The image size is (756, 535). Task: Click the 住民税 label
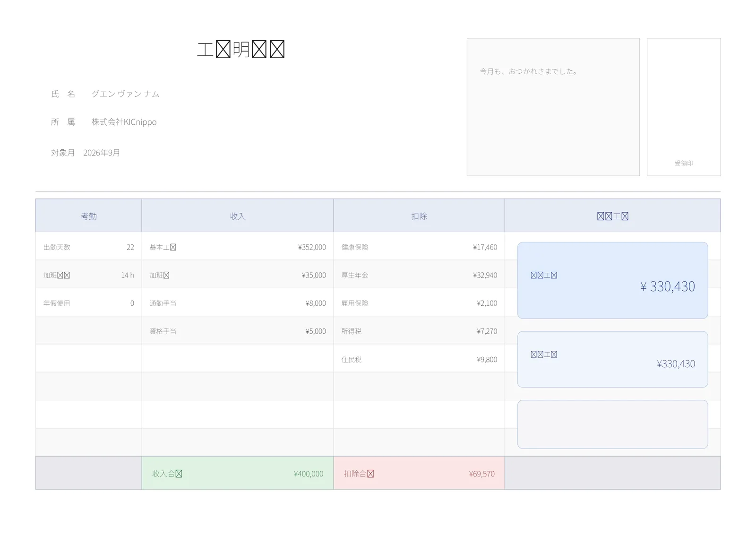click(352, 360)
